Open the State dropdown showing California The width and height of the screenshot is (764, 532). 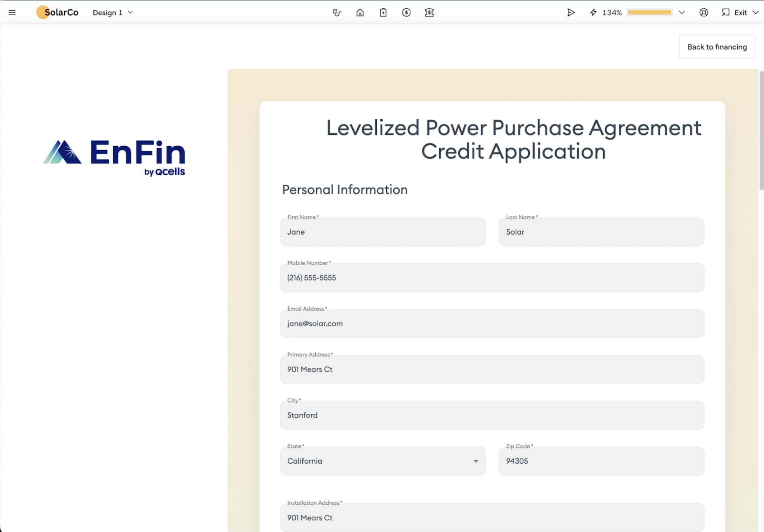pyautogui.click(x=382, y=461)
